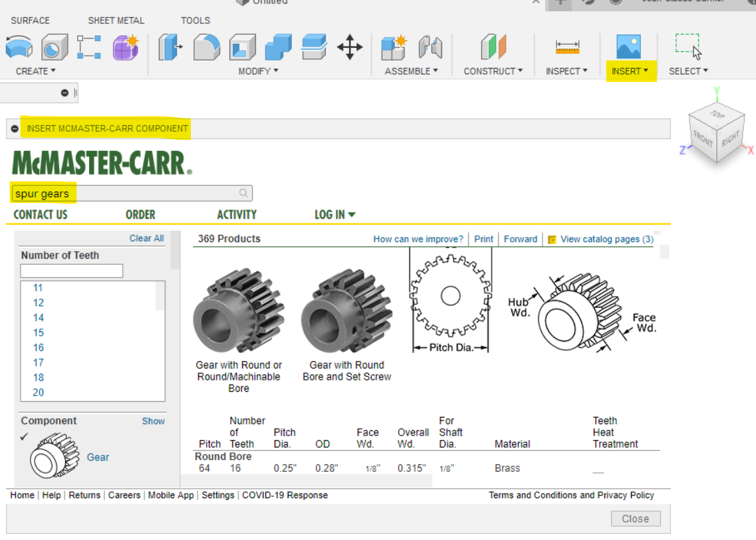Click the spur gears search field
756x540 pixels.
pos(131,194)
